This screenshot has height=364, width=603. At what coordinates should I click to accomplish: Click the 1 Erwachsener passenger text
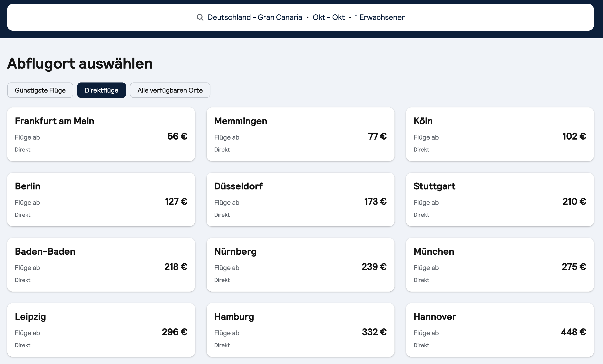pyautogui.click(x=380, y=17)
